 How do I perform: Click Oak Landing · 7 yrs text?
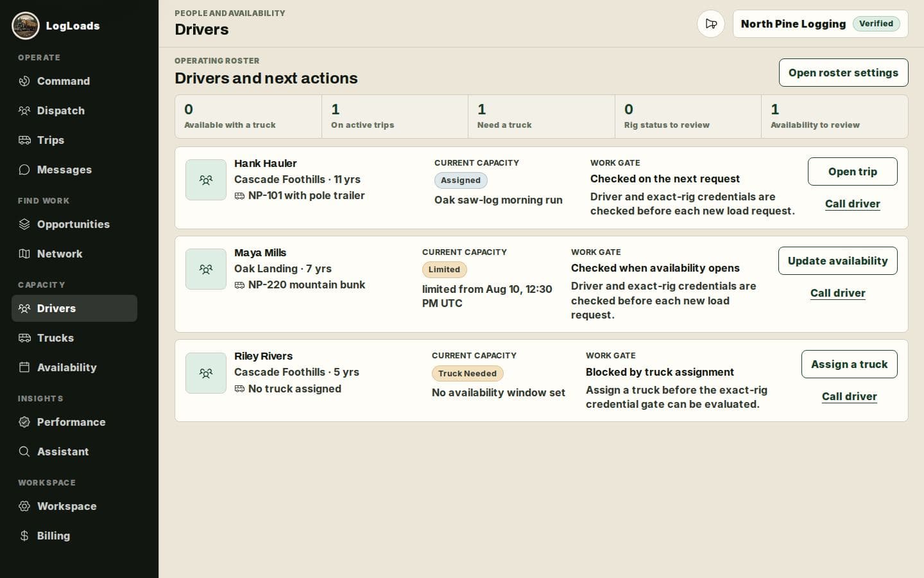(283, 268)
